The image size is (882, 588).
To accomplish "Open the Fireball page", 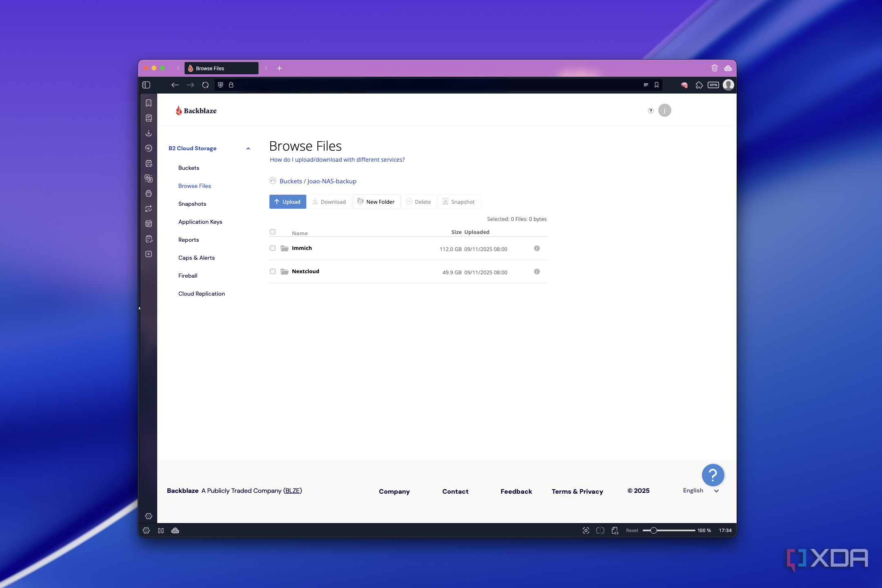I will point(188,276).
